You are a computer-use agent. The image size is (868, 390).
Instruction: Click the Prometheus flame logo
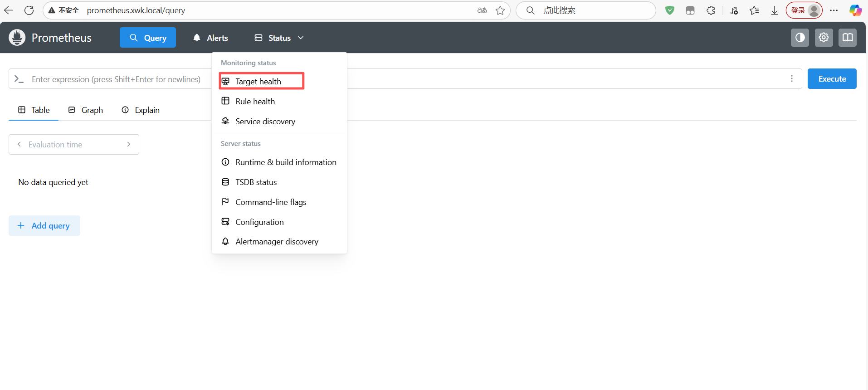[x=17, y=38]
